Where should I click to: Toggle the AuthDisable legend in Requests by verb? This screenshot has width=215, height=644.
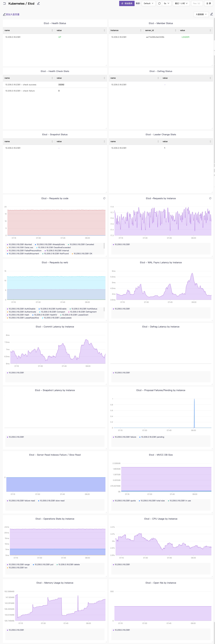(21, 309)
